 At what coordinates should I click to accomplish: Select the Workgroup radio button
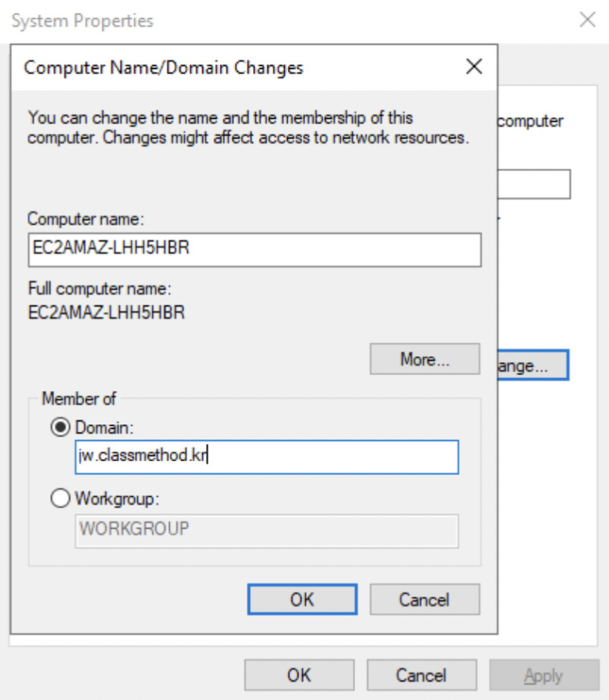(59, 499)
